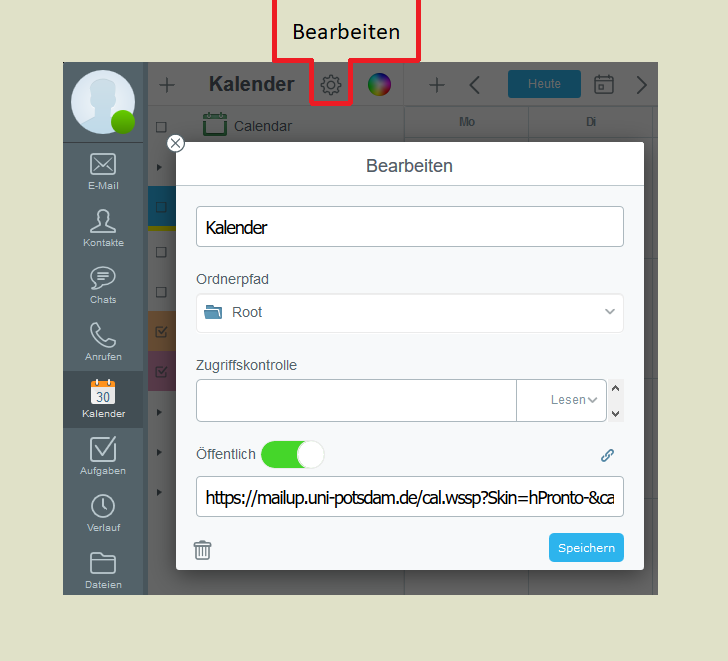Open E-Mail in the sidebar
This screenshot has height=661, width=728.
pyautogui.click(x=103, y=171)
